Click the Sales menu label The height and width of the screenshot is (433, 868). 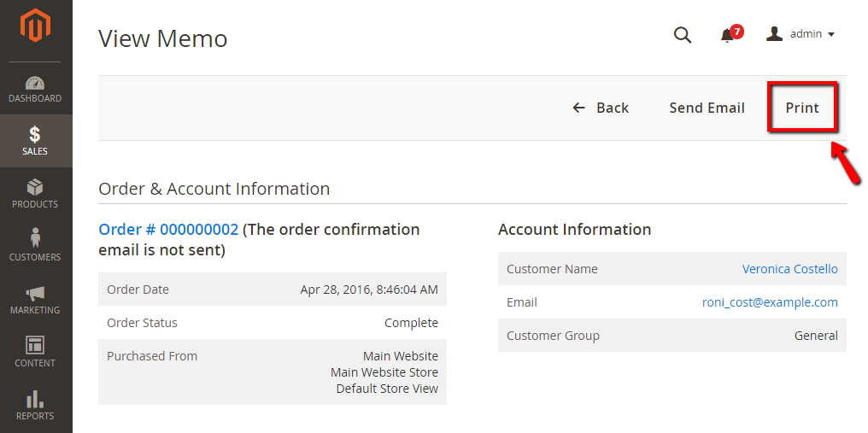[x=35, y=151]
